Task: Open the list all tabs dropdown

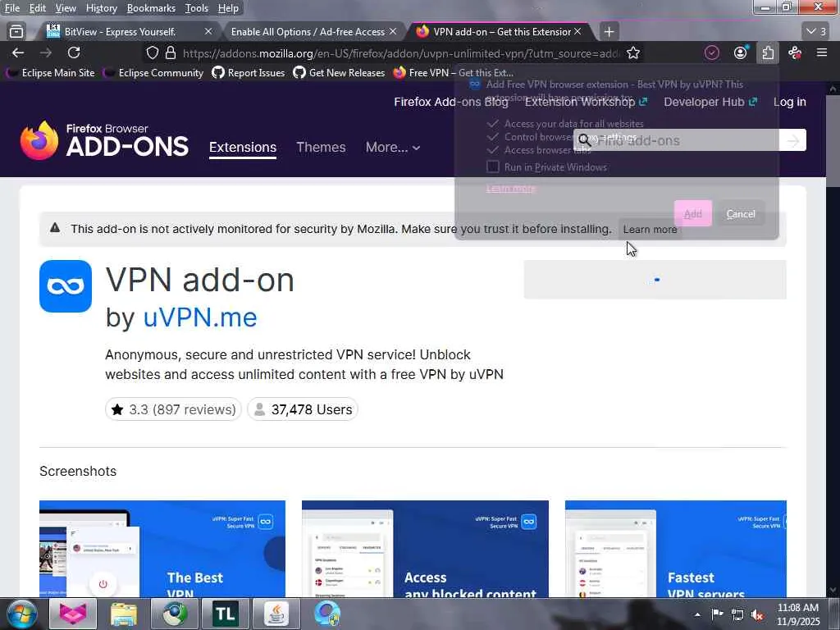Action: (x=816, y=32)
